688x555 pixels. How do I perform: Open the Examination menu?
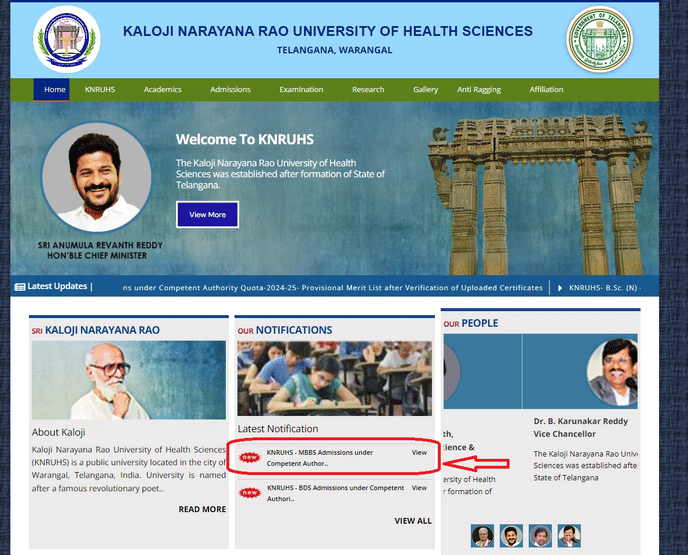[301, 90]
